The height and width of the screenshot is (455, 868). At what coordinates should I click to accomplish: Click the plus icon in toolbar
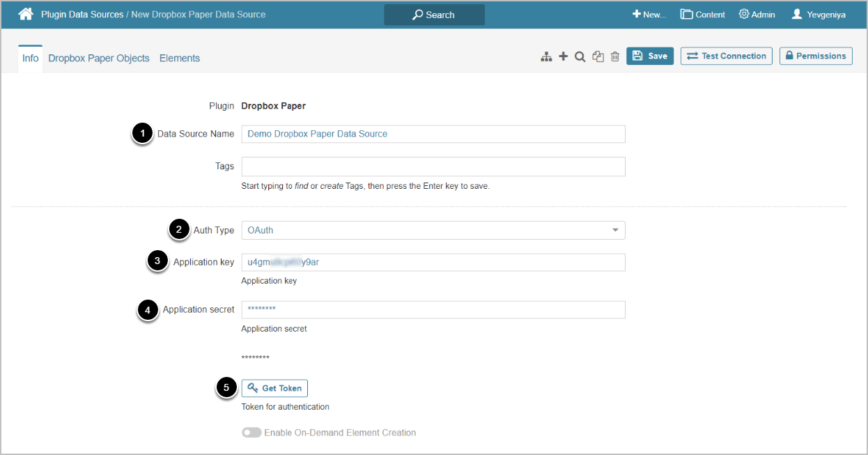tap(563, 56)
